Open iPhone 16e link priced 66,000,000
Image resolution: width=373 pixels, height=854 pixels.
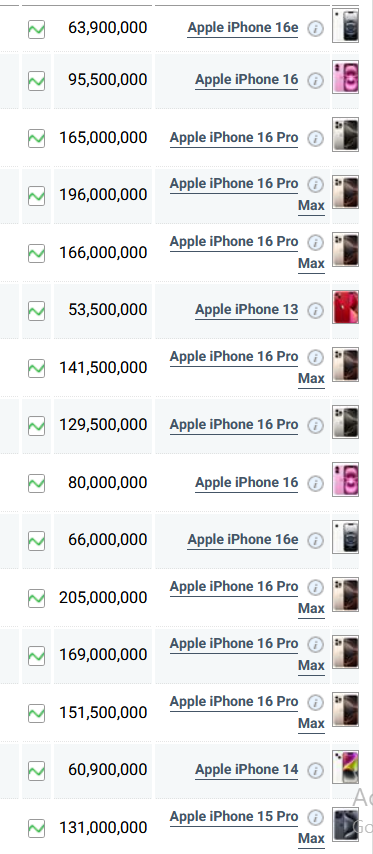pyautogui.click(x=243, y=540)
